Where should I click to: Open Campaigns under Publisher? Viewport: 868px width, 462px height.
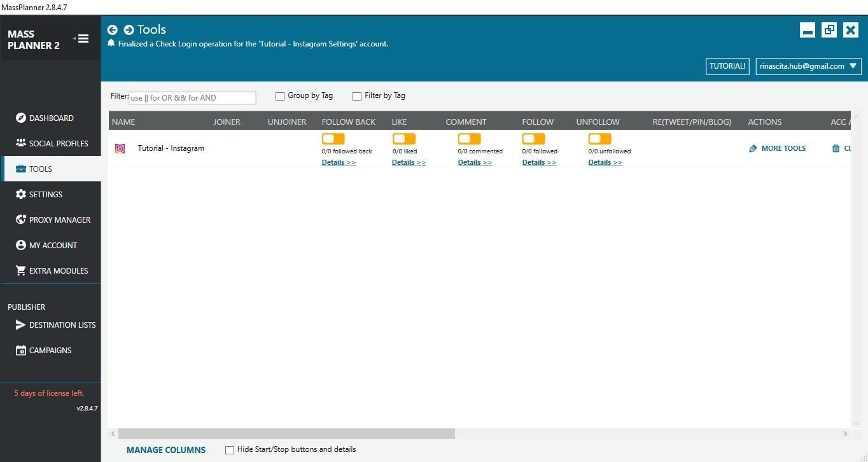(x=50, y=350)
